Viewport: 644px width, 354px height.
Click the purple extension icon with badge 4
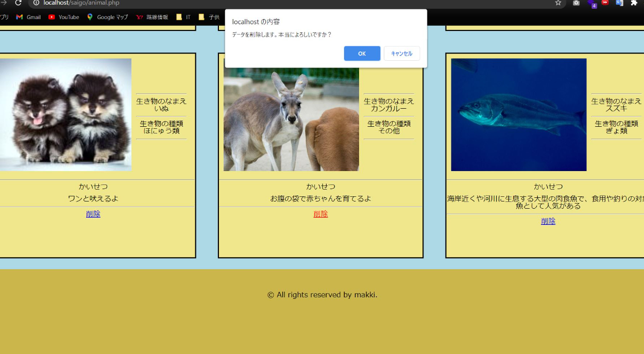(591, 3)
